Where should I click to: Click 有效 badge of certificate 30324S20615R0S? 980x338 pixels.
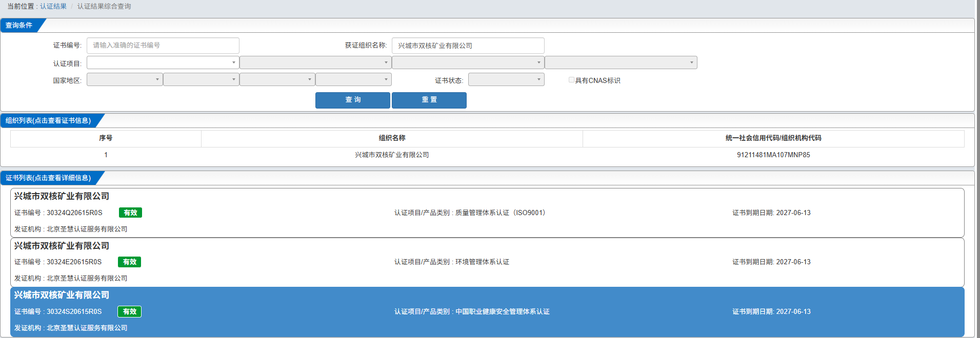pos(129,311)
